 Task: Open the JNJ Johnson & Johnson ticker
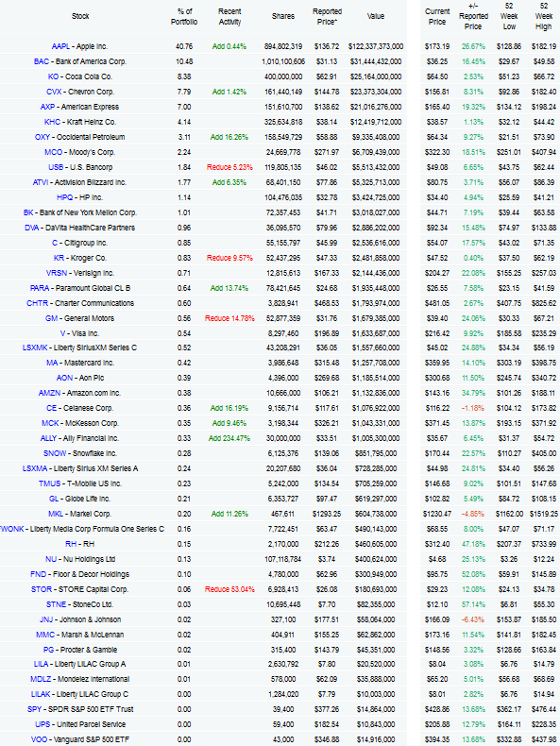tap(46, 619)
